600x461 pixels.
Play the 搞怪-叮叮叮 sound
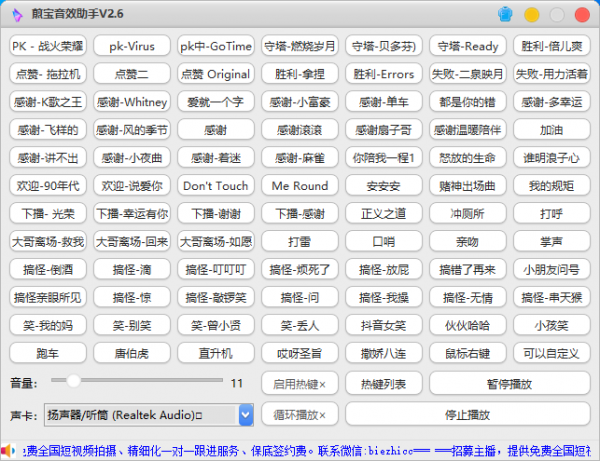[x=216, y=269]
